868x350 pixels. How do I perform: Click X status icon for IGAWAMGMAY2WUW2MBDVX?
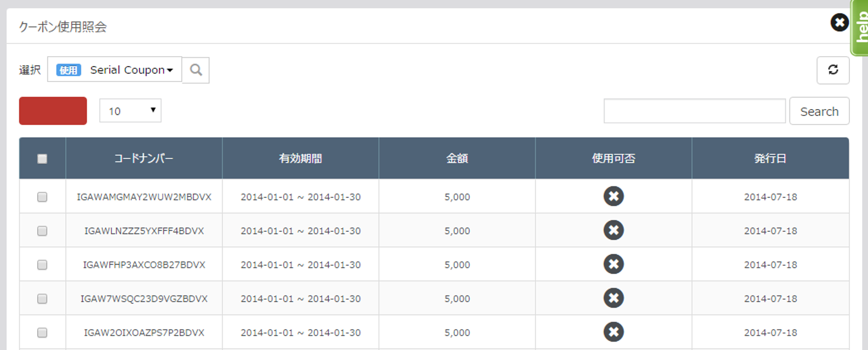coord(613,196)
